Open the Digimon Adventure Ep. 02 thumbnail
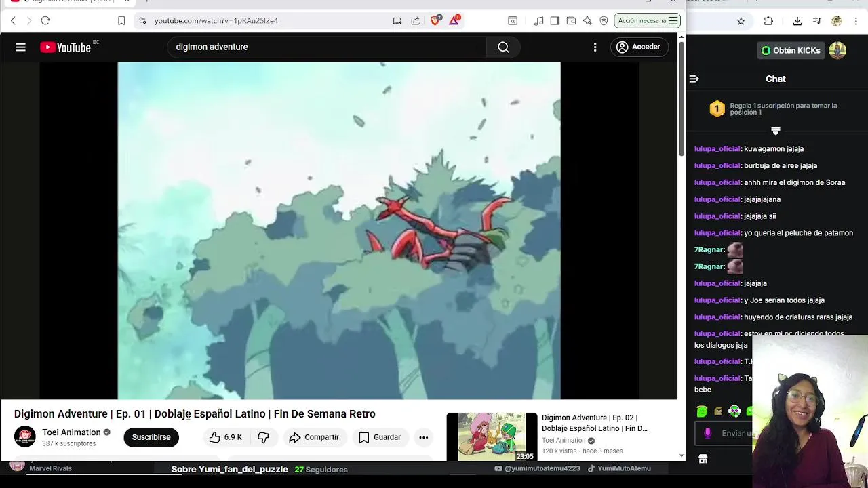Image resolution: width=868 pixels, height=488 pixels. coord(492,436)
